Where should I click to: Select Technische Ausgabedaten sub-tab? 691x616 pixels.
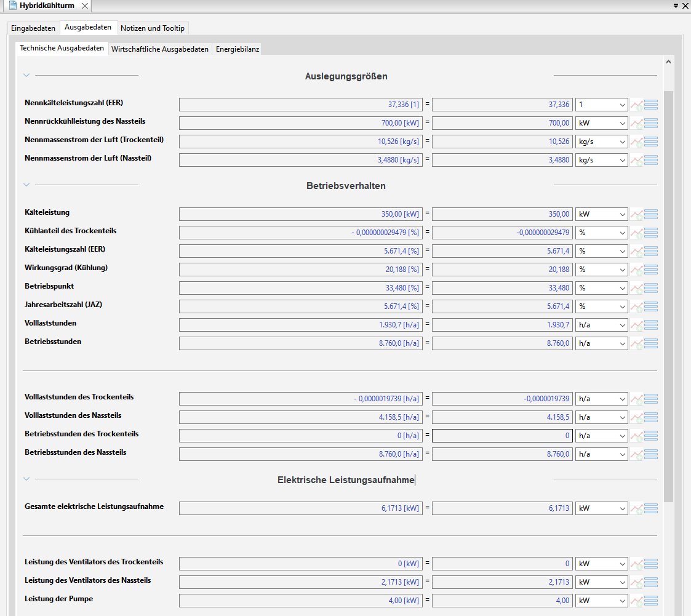62,49
